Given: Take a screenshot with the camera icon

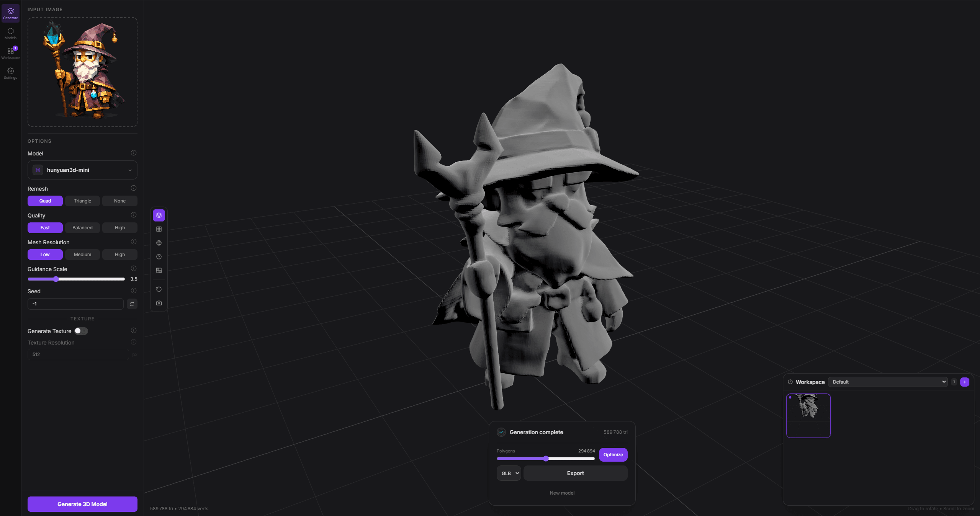Looking at the screenshot, I should click(x=159, y=303).
